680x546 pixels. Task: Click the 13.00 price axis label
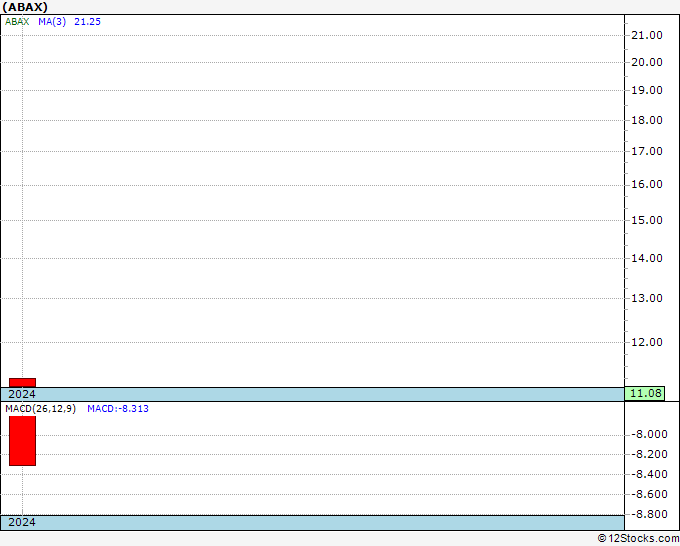pyautogui.click(x=647, y=298)
